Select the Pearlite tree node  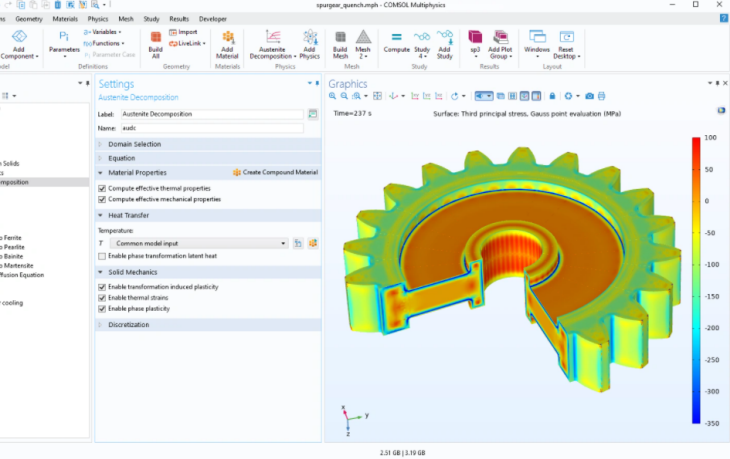coord(14,247)
